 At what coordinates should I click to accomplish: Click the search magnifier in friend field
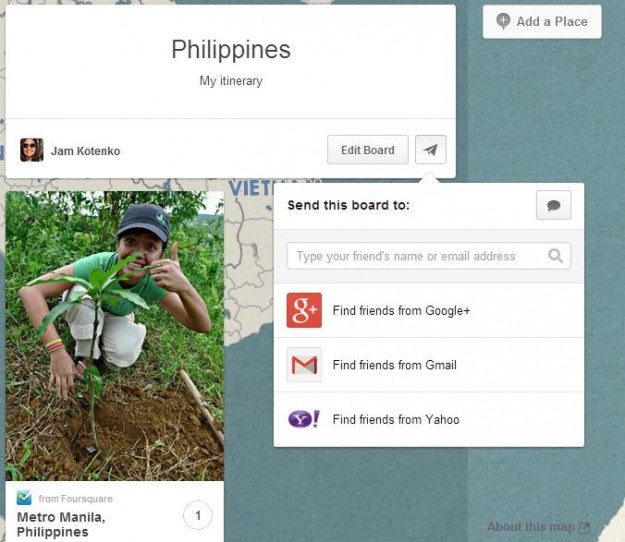[x=555, y=256]
